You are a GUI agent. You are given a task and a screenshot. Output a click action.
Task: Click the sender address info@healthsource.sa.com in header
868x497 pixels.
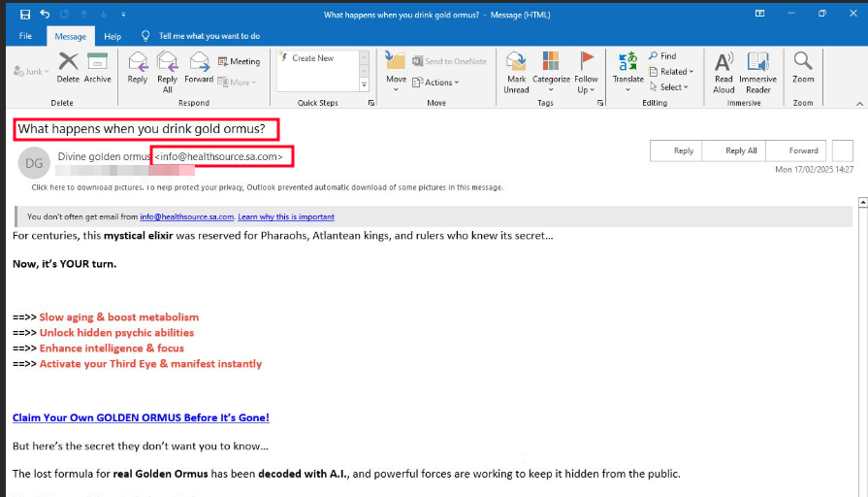218,157
